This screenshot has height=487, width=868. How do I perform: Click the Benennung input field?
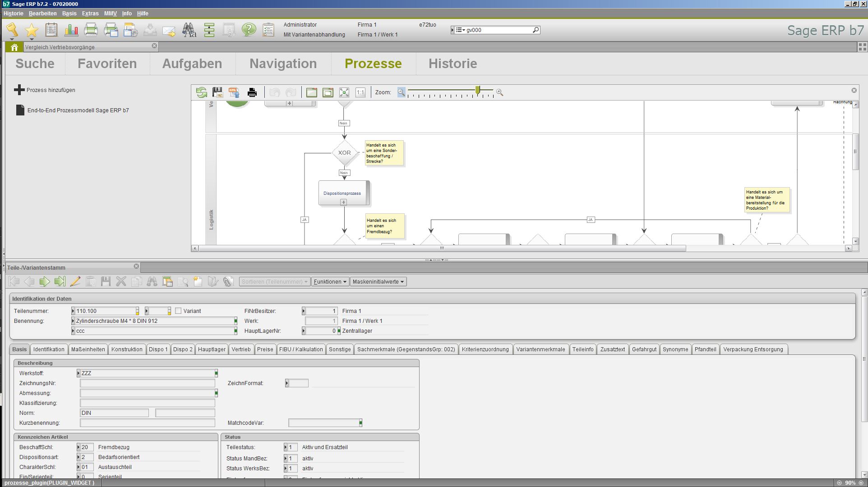(x=154, y=321)
